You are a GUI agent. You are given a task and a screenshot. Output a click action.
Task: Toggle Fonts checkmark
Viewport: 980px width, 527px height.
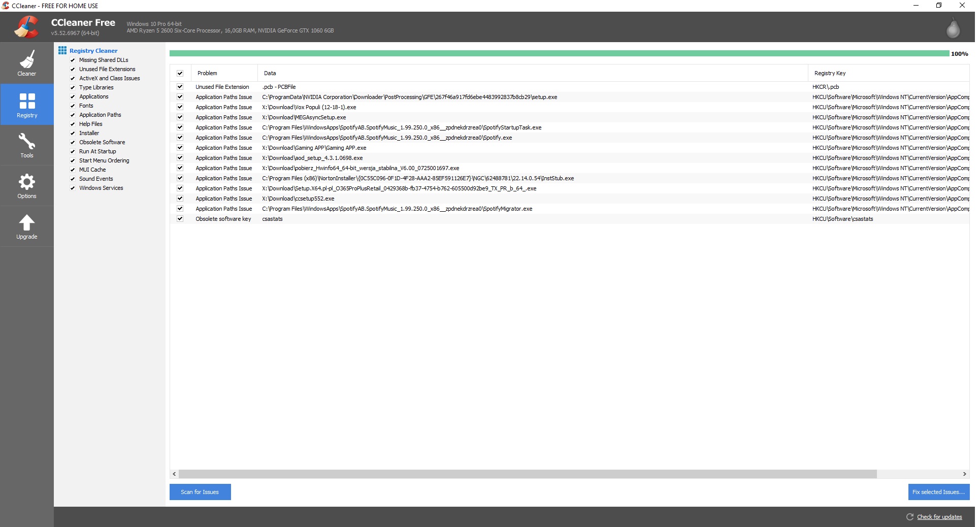(73, 106)
